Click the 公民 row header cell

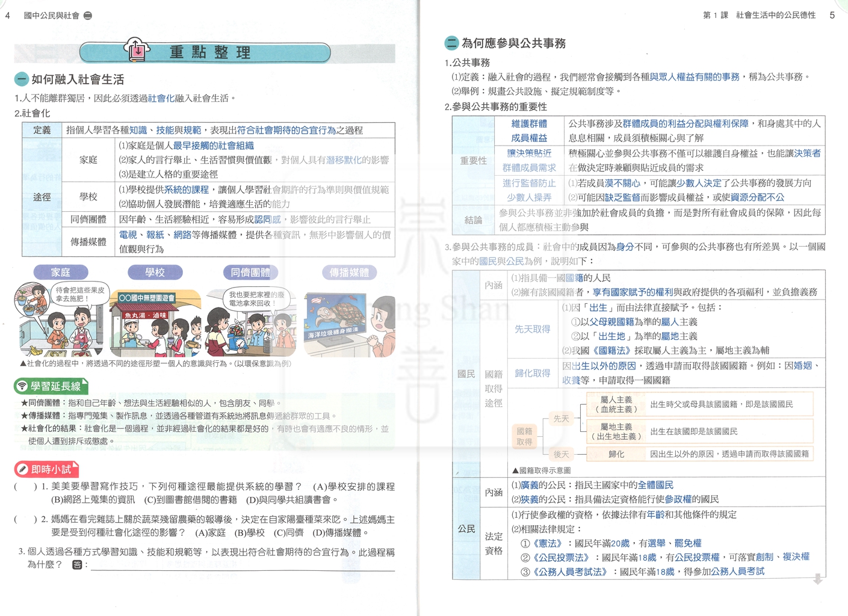tap(466, 529)
